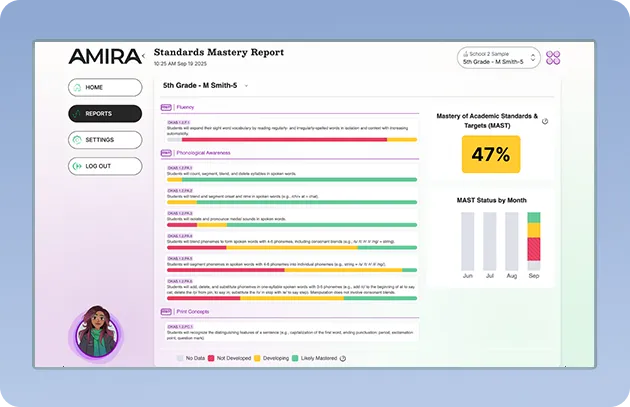Viewport: 630px width, 407px height.
Task: Click the Amira avatar character
Action: pyautogui.click(x=97, y=332)
